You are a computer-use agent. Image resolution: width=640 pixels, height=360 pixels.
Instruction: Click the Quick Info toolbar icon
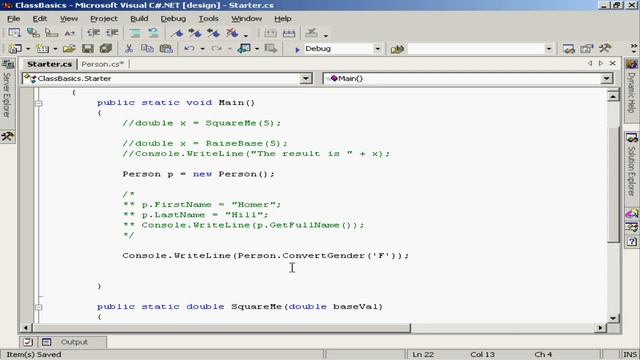(51, 33)
